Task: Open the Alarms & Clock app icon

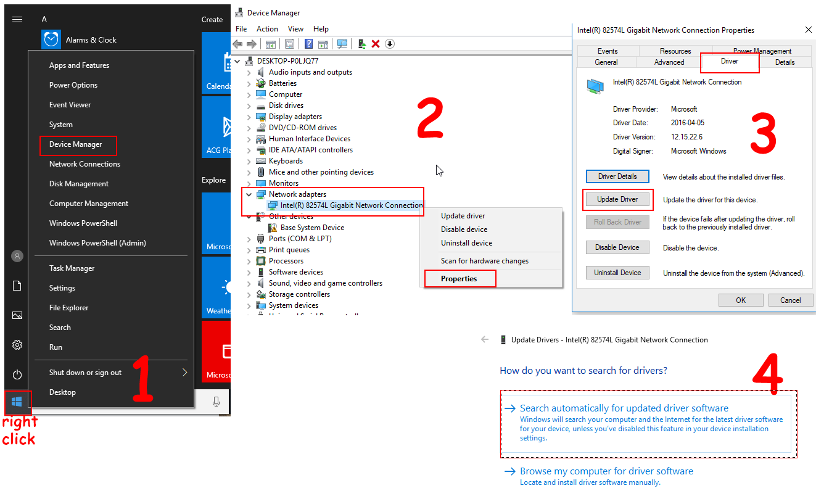Action: tap(51, 39)
